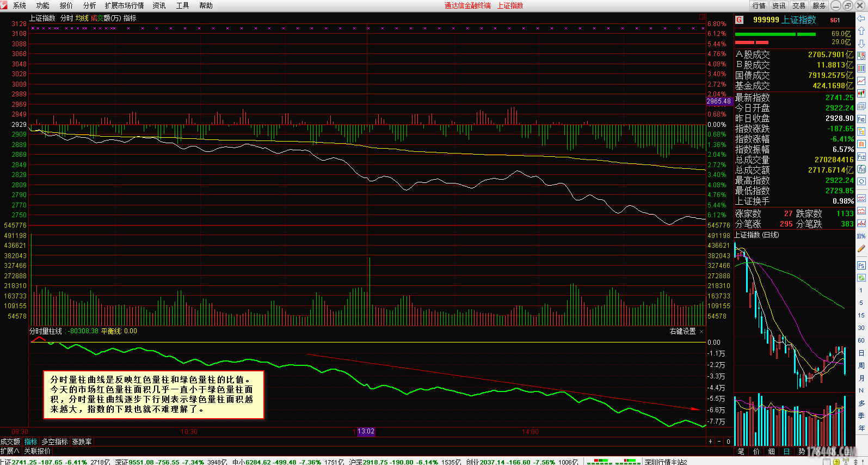Open the 系统 menu
The width and height of the screenshot is (868, 465).
[x=19, y=5]
